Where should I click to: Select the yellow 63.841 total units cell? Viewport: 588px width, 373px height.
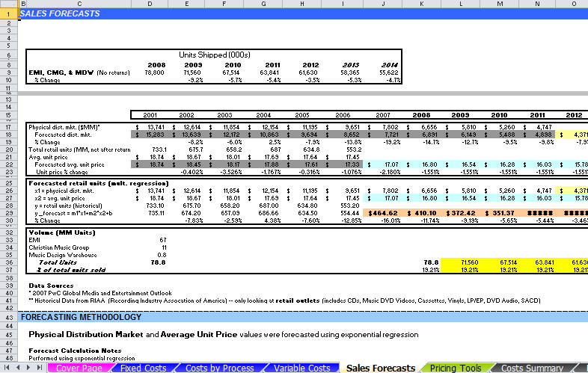(538, 262)
